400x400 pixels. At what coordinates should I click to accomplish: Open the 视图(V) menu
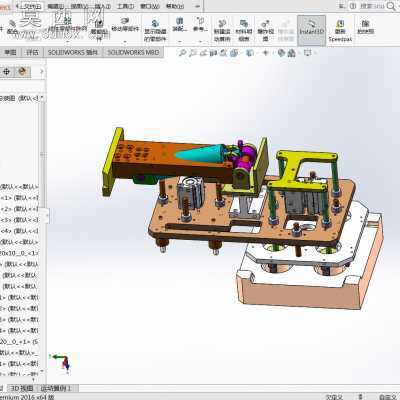pos(79,6)
